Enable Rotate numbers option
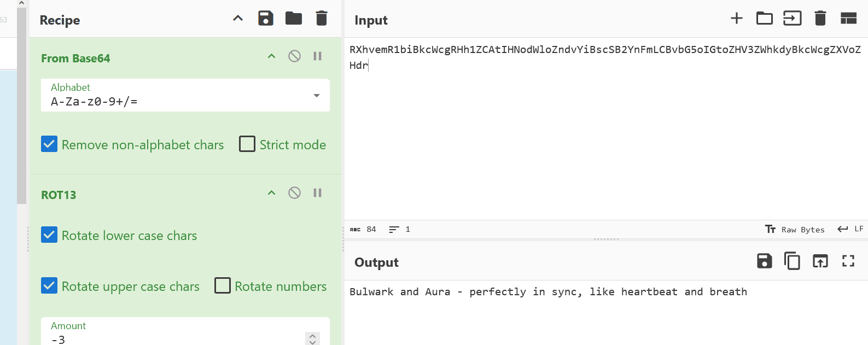868x345 pixels. tap(223, 286)
